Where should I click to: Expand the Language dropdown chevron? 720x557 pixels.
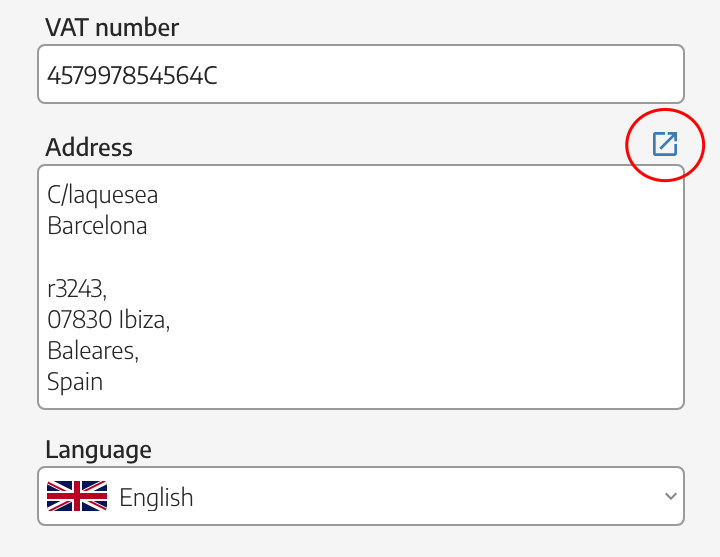[x=670, y=496]
